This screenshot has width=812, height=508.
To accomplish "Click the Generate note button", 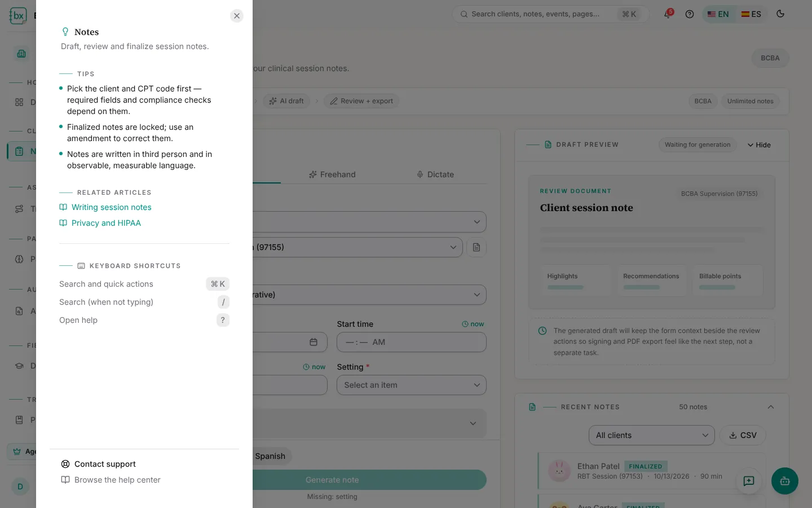I will pos(333,480).
